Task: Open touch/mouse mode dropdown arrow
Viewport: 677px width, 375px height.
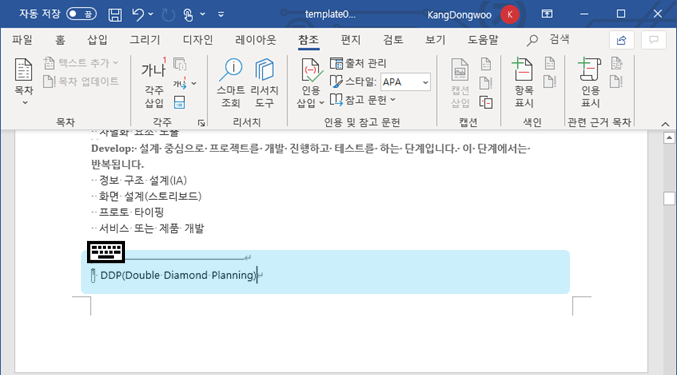Action: pos(202,15)
